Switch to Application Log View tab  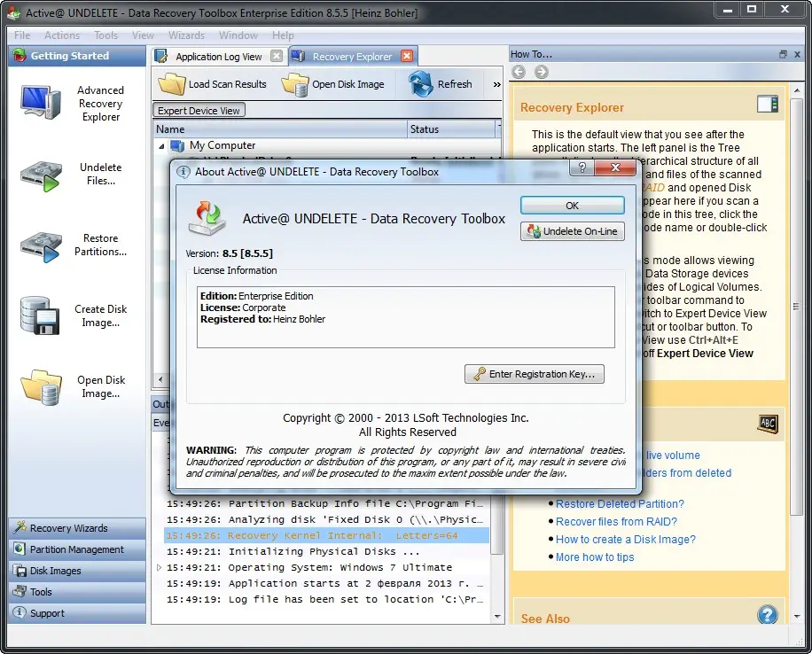pyautogui.click(x=219, y=57)
